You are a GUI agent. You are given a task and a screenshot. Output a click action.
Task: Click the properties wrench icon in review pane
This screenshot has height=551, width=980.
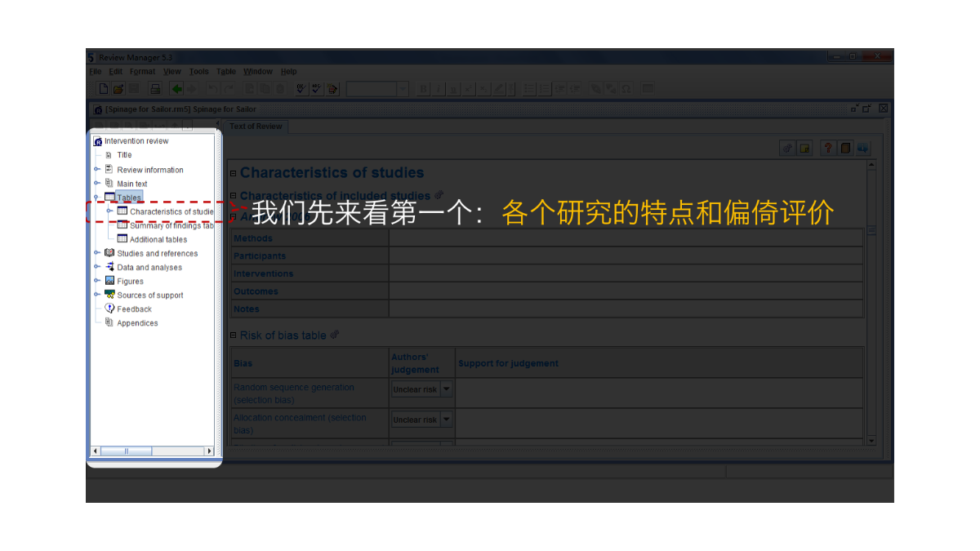788,148
